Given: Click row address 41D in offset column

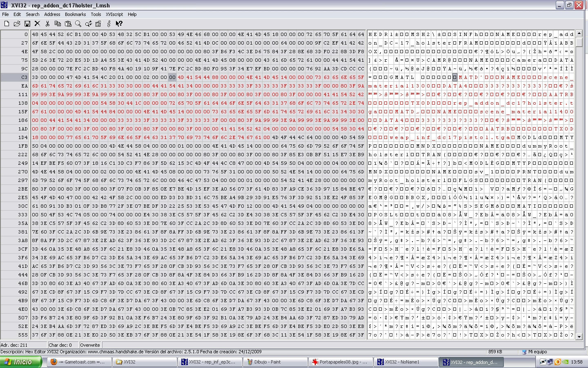Looking at the screenshot, I should [15, 266].
